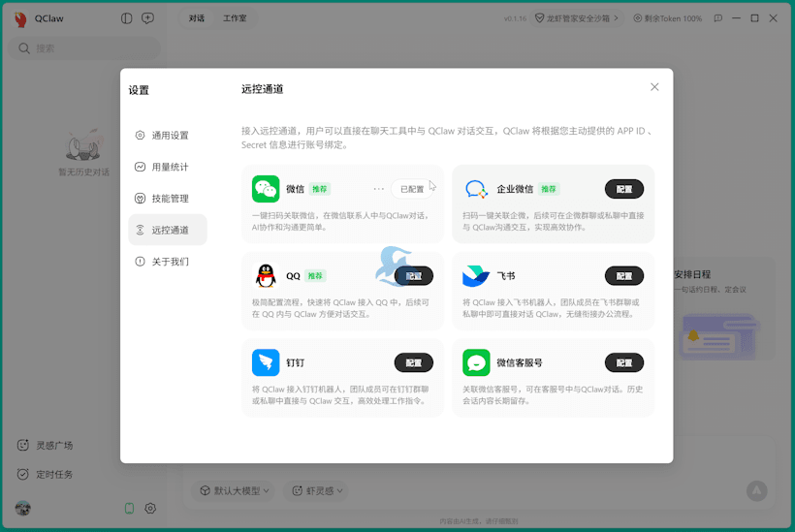Click the 用量统计 chart icon
The image size is (795, 532).
(x=140, y=167)
